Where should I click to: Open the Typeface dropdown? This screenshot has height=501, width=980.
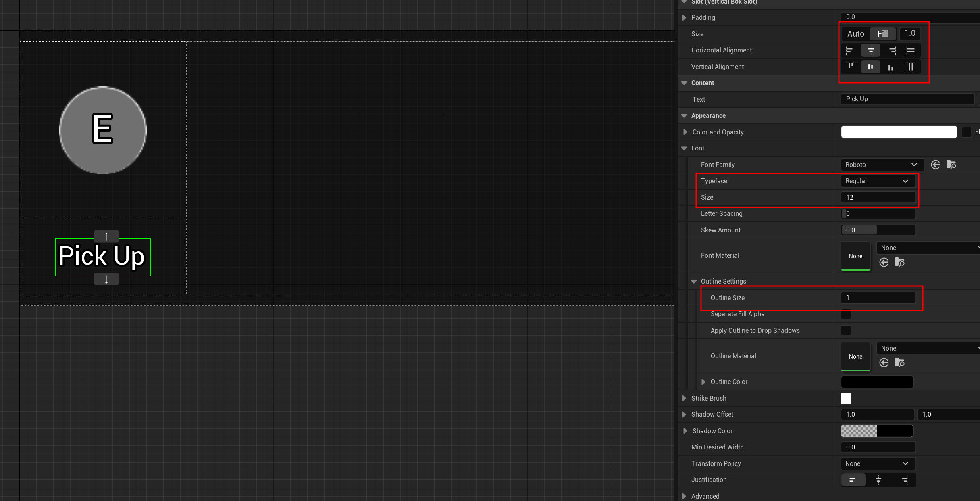(877, 181)
